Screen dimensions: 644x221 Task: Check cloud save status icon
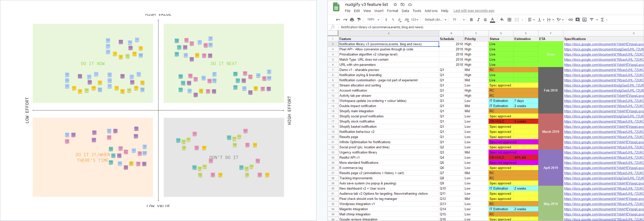pyautogui.click(x=410, y=5)
